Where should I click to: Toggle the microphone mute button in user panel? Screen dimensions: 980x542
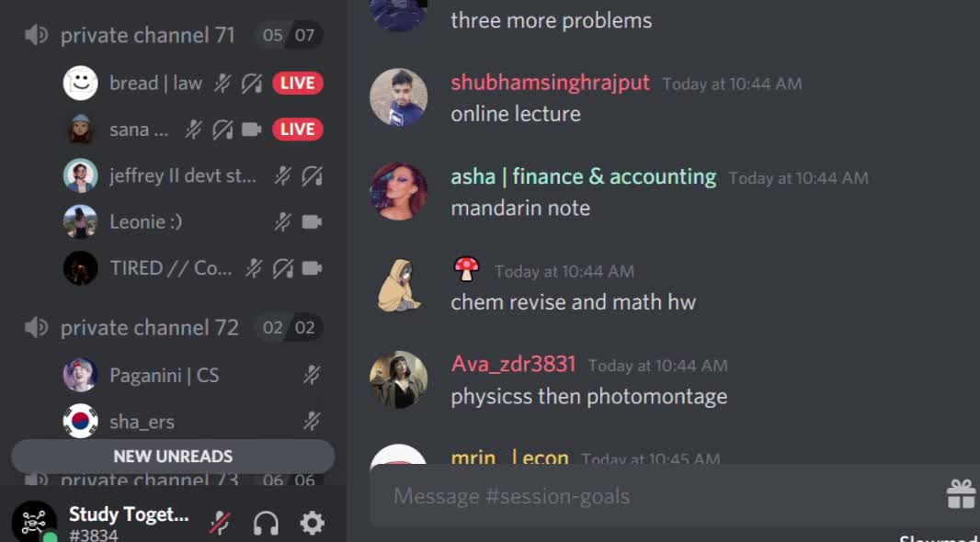click(x=220, y=523)
